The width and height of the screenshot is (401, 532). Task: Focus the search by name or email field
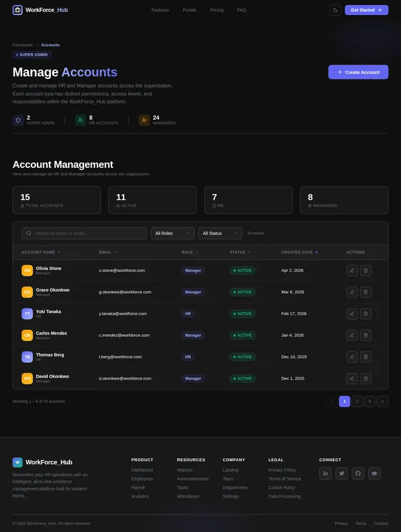click(x=84, y=233)
